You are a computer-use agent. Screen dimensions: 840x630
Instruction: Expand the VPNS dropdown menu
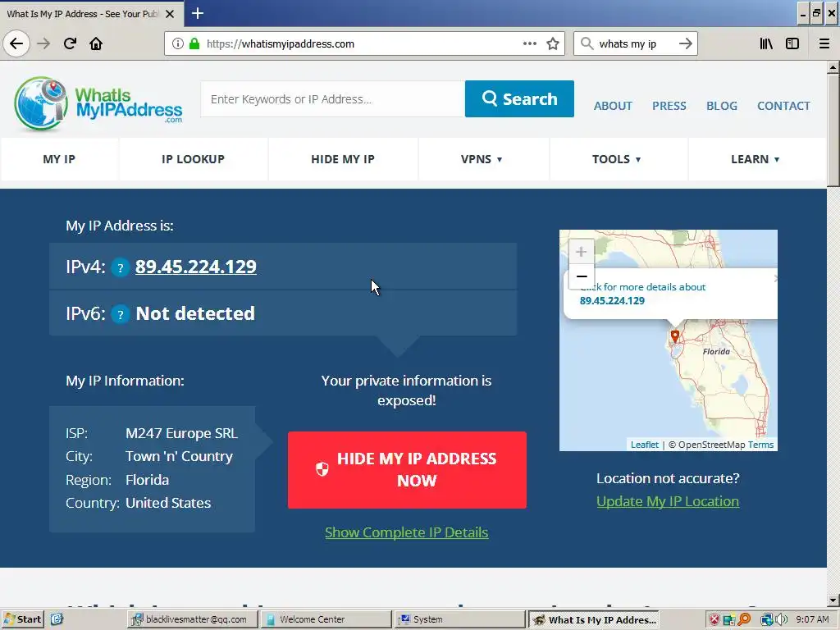(482, 159)
